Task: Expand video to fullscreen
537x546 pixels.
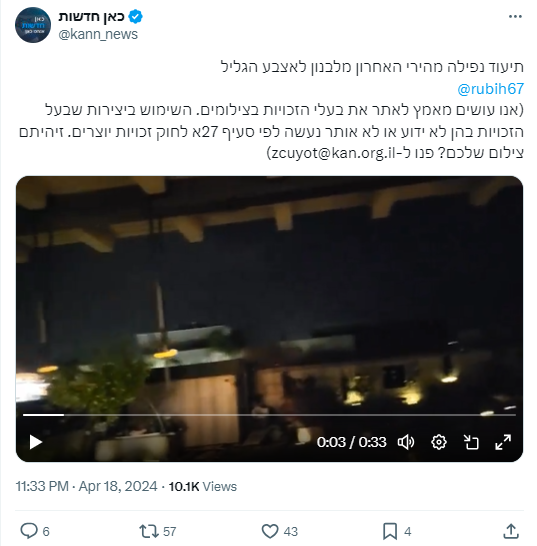Action: click(x=503, y=442)
